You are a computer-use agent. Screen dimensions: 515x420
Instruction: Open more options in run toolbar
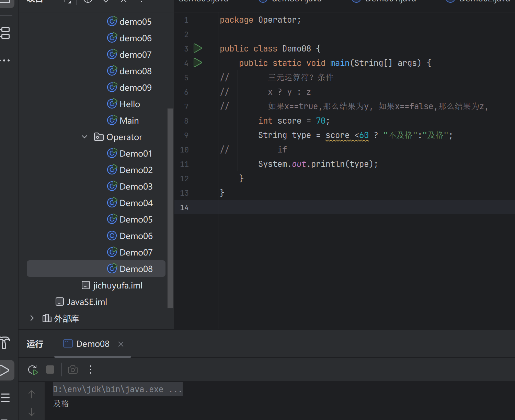pyautogui.click(x=91, y=370)
